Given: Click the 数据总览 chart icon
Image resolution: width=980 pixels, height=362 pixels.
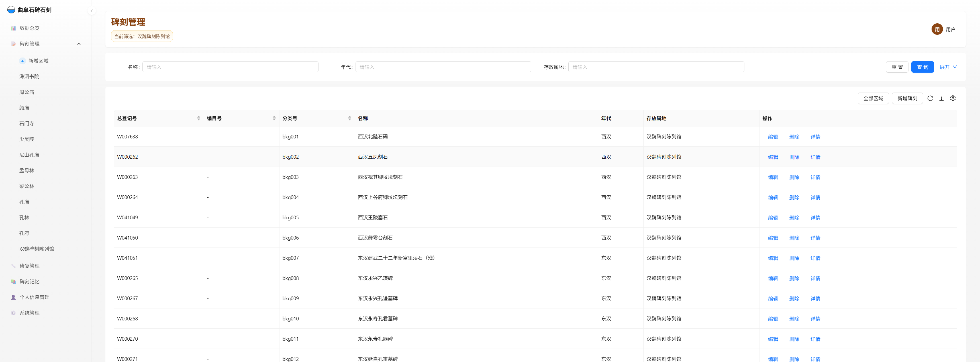Looking at the screenshot, I should click(x=13, y=28).
